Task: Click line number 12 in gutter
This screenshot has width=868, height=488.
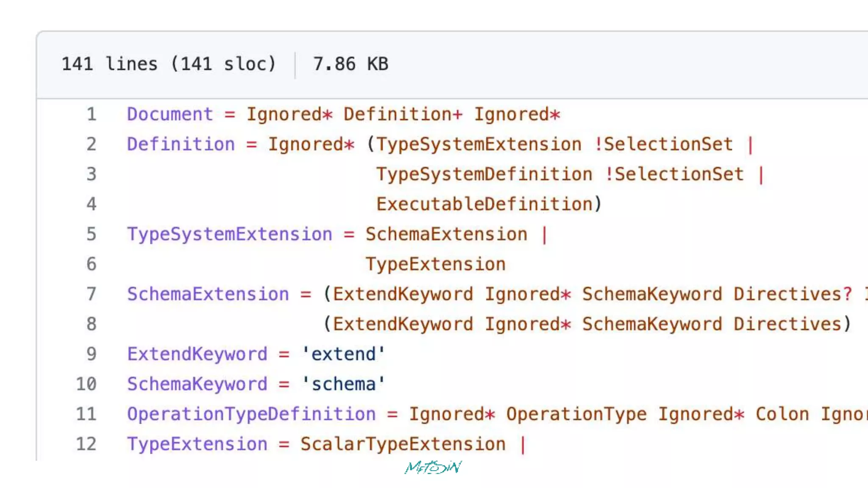Action: [x=86, y=444]
